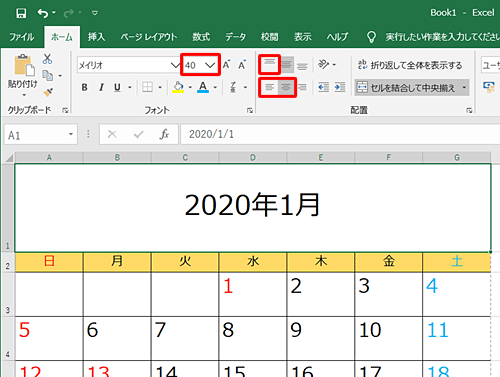Open the borders dropdown arrow
Screen dimensions: 500x377
[160, 87]
